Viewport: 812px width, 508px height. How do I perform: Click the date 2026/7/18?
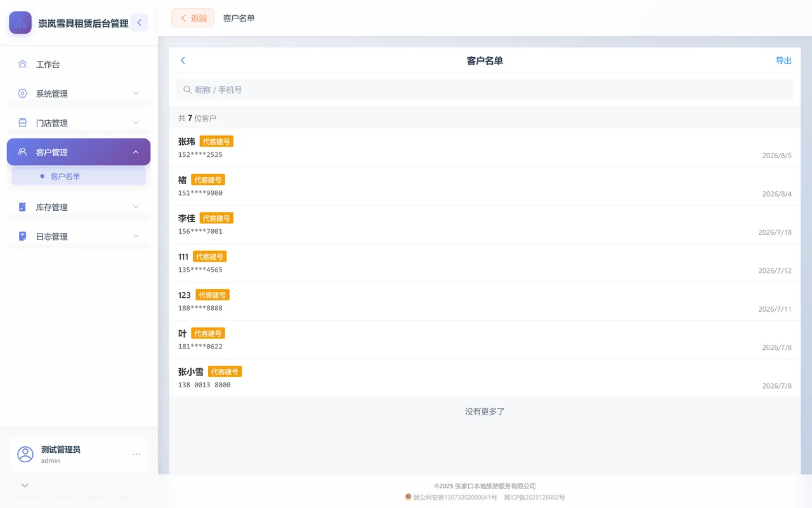pyautogui.click(x=775, y=232)
